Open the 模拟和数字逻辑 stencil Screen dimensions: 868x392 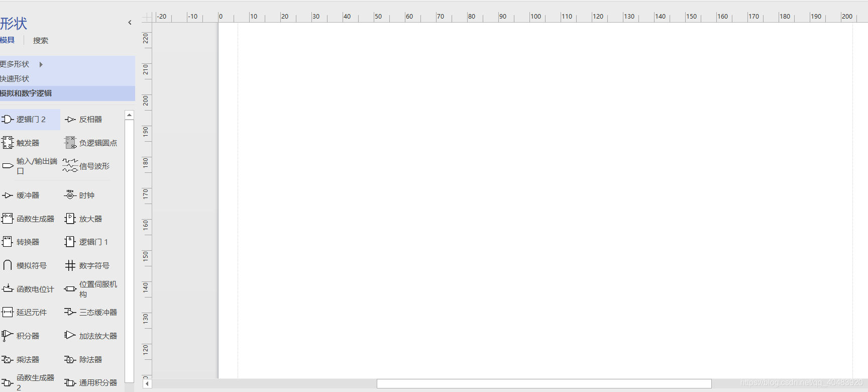[67, 93]
